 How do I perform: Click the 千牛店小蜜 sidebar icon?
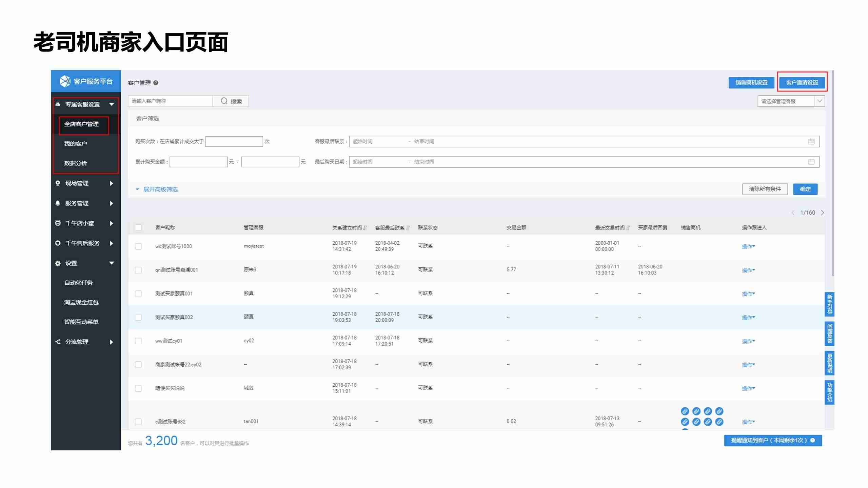[x=58, y=223]
